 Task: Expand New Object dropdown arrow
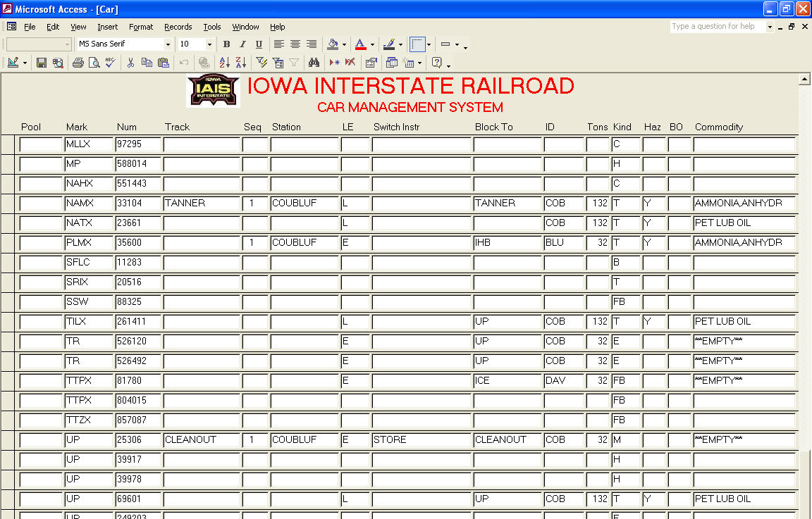(x=419, y=63)
